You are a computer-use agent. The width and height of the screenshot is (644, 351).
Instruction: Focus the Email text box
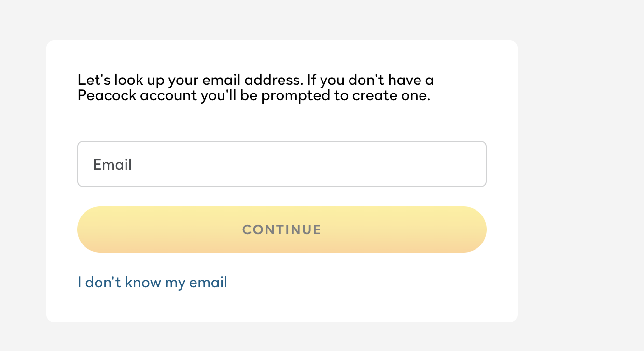coord(281,164)
